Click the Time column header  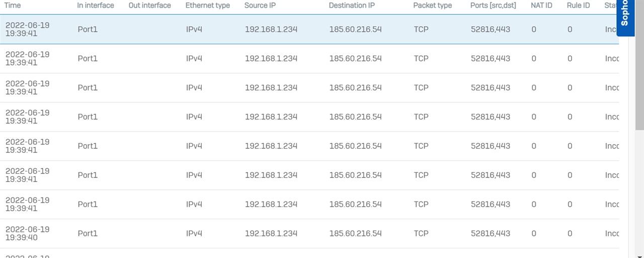click(x=13, y=6)
